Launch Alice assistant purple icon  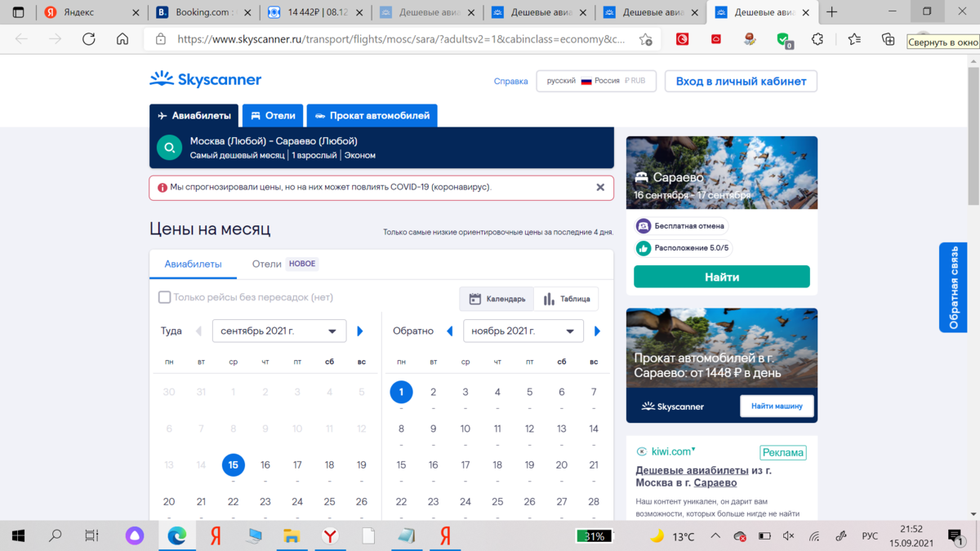(x=134, y=536)
